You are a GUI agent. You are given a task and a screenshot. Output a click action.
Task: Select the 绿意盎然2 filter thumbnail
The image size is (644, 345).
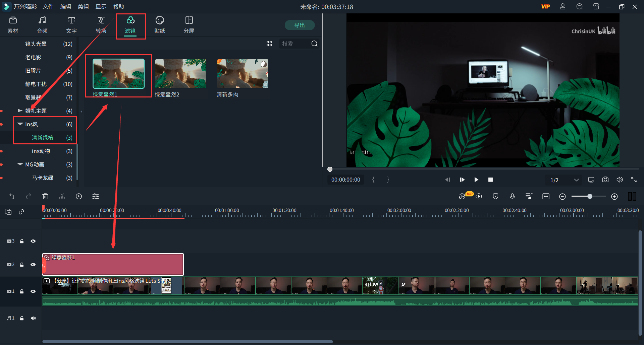[180, 74]
